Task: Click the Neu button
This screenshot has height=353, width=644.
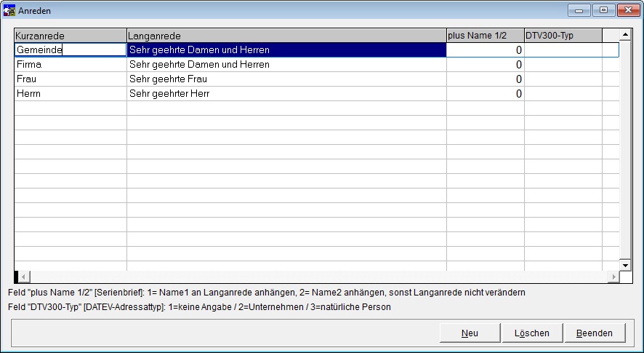Action: point(470,333)
